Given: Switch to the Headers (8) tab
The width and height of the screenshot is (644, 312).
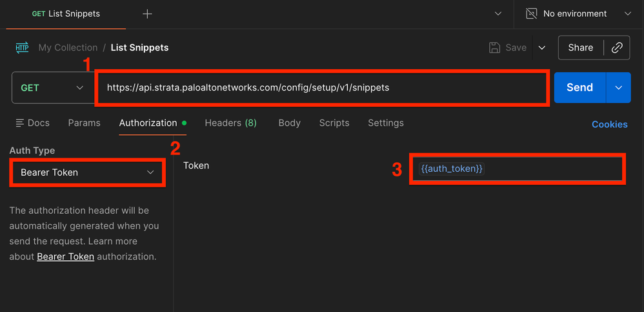Looking at the screenshot, I should pos(231,123).
